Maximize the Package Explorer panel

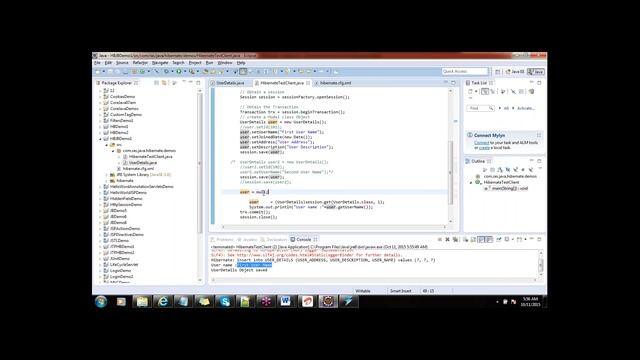(198, 83)
